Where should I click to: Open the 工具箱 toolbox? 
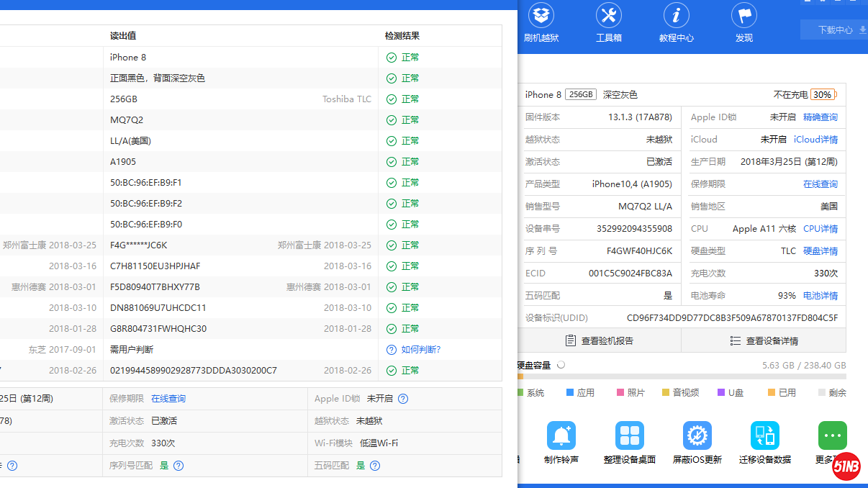608,22
